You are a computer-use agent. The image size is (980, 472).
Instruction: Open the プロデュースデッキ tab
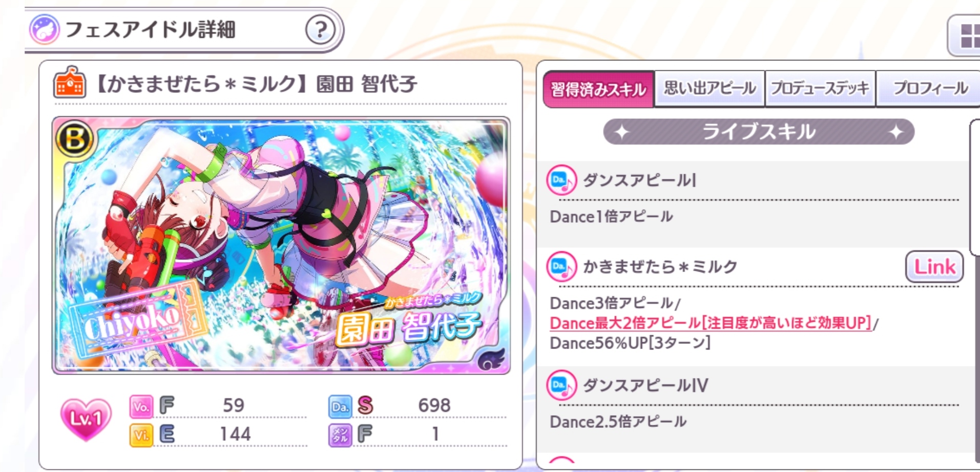(x=820, y=88)
